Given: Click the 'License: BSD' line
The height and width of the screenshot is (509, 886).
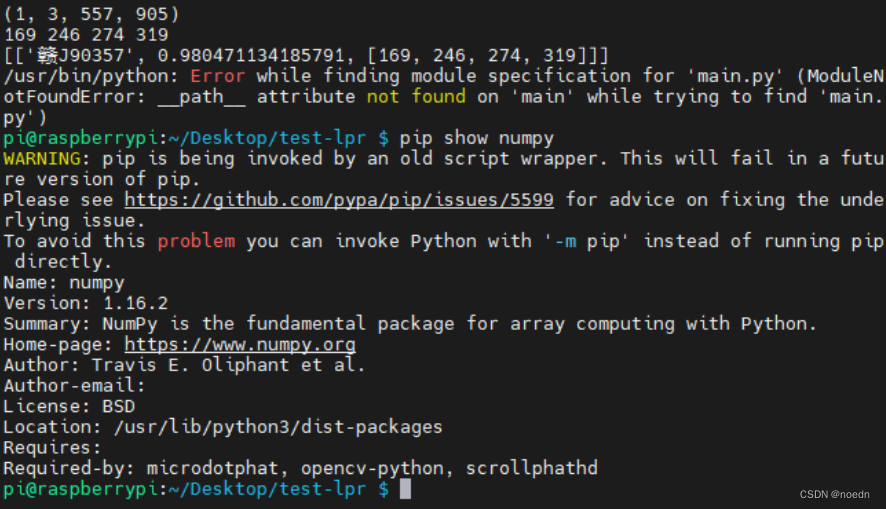Looking at the screenshot, I should 70,406.
